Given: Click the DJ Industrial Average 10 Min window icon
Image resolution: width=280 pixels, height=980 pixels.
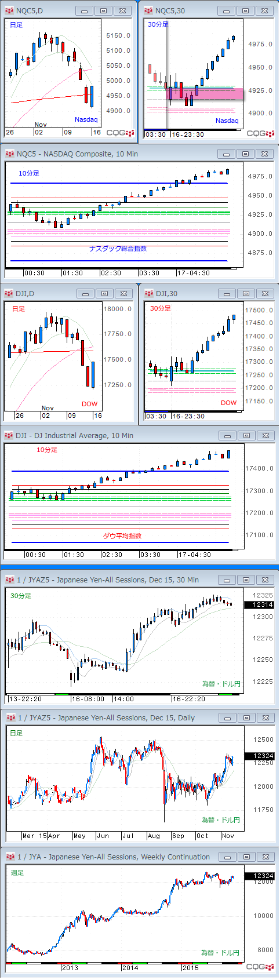Looking at the screenshot, I should (9, 435).
